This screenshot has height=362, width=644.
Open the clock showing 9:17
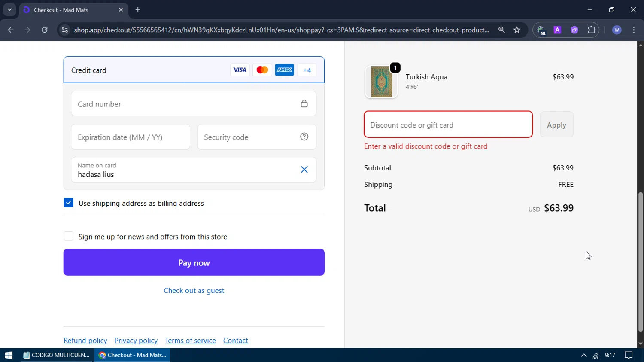[610, 355]
